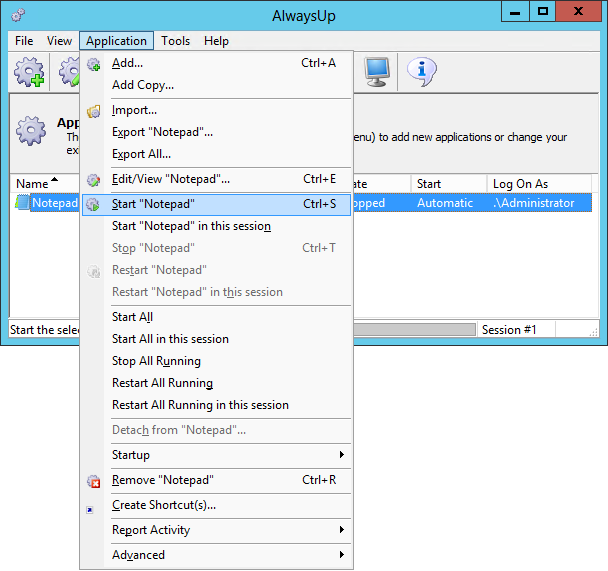Image resolution: width=608 pixels, height=571 pixels.
Task: Click the Start Notepad play gear icon
Action: (x=93, y=205)
